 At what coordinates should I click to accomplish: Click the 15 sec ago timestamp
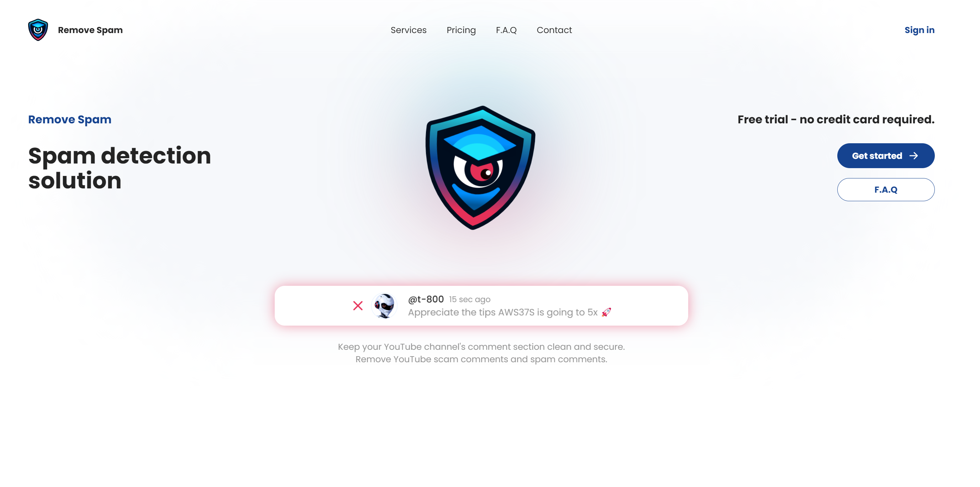pyautogui.click(x=469, y=300)
